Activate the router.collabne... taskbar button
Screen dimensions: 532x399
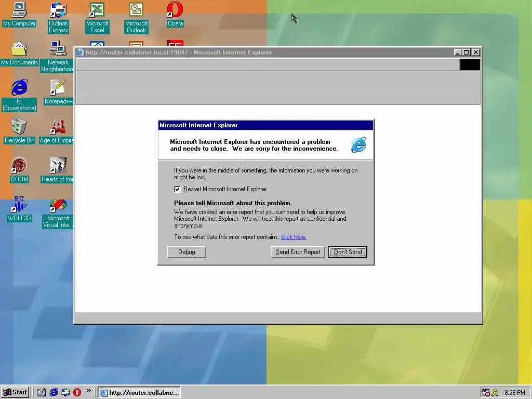point(139,393)
